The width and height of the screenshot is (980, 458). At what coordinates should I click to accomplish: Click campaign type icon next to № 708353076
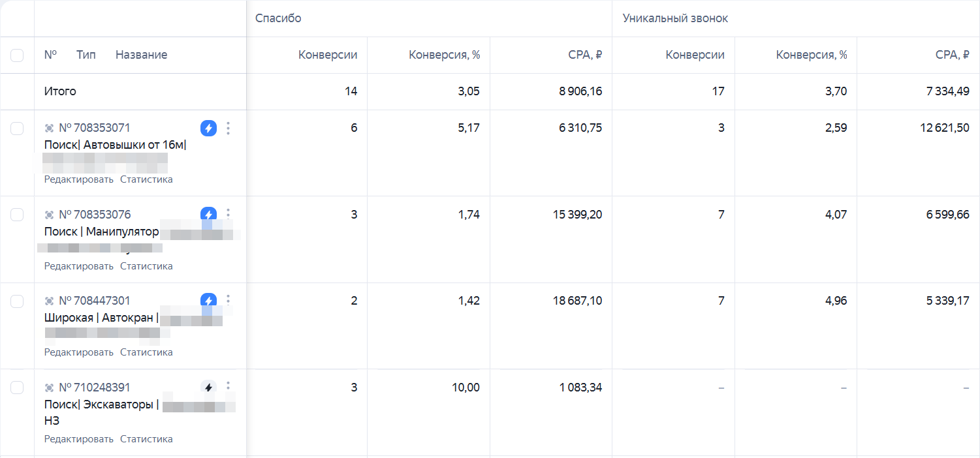(x=49, y=215)
